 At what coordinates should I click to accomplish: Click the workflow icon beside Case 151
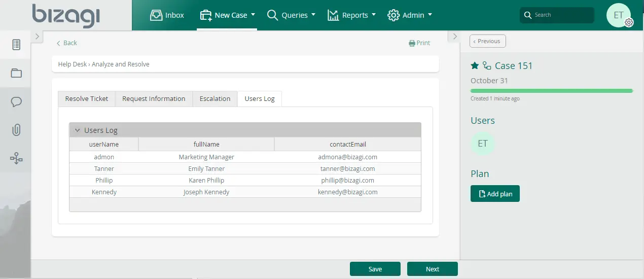click(x=487, y=65)
